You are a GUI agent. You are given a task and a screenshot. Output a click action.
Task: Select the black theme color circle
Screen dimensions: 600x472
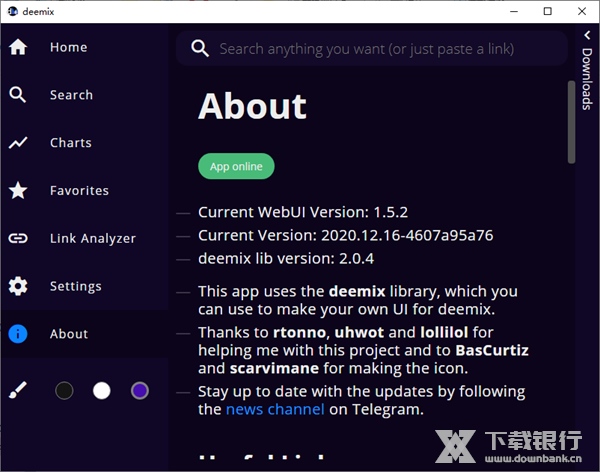click(64, 390)
